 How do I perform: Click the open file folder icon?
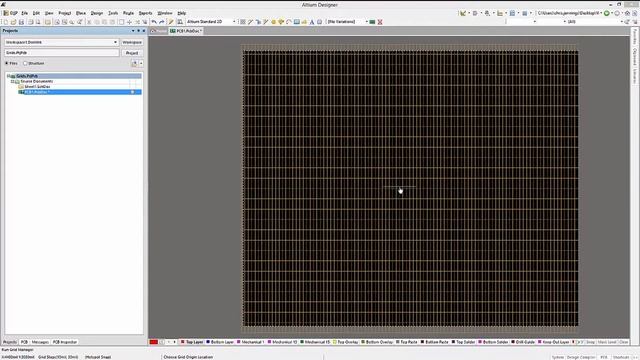[13, 22]
